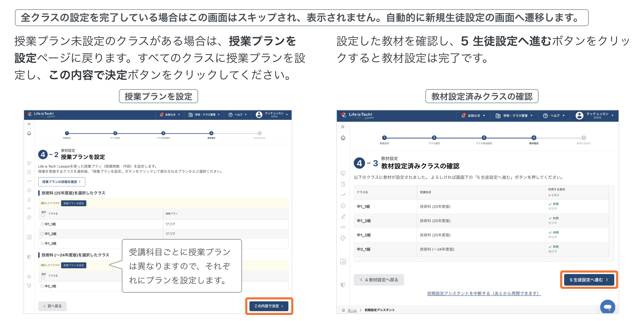Click the smiley face icon in the left sidebar
The width and height of the screenshot is (644, 321).
(x=29, y=276)
